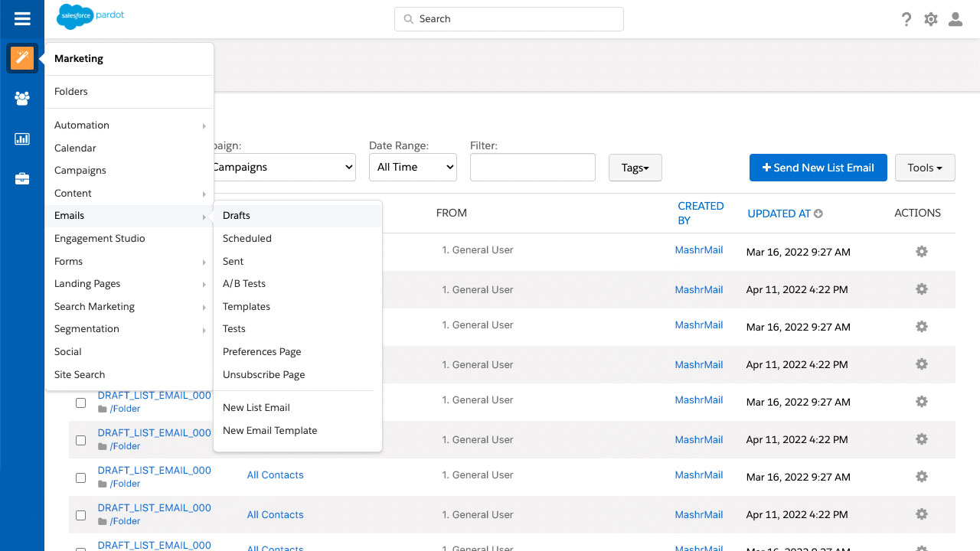The width and height of the screenshot is (980, 551).
Task: Open the Prospects people icon
Action: [22, 98]
